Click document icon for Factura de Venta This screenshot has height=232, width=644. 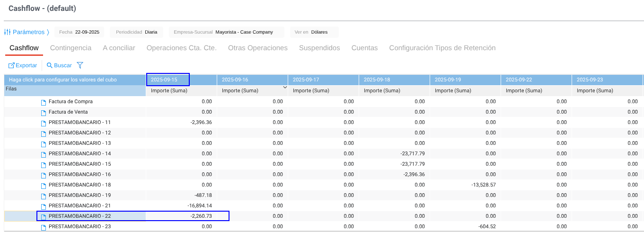pyautogui.click(x=44, y=112)
